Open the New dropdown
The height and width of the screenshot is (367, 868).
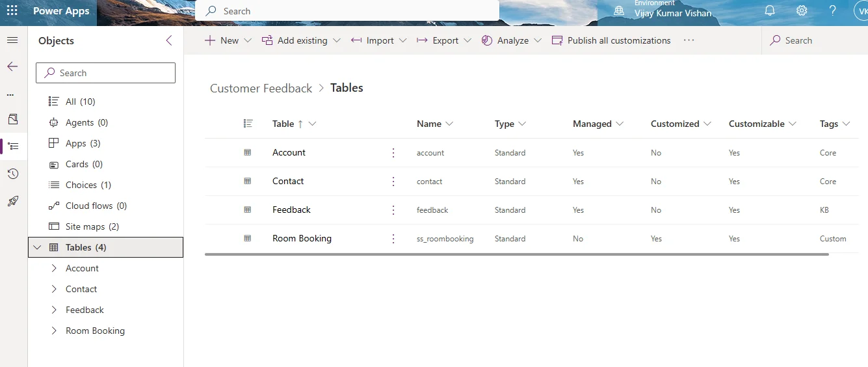point(227,40)
